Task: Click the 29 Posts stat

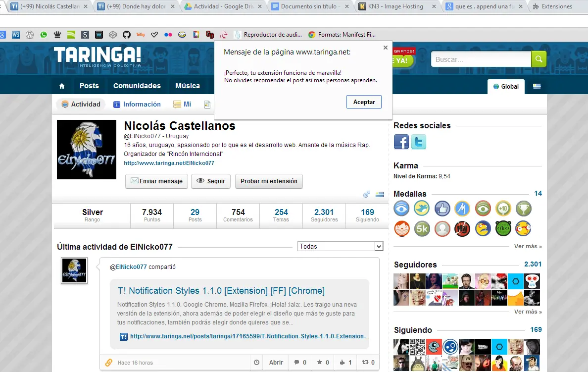Action: tap(195, 215)
